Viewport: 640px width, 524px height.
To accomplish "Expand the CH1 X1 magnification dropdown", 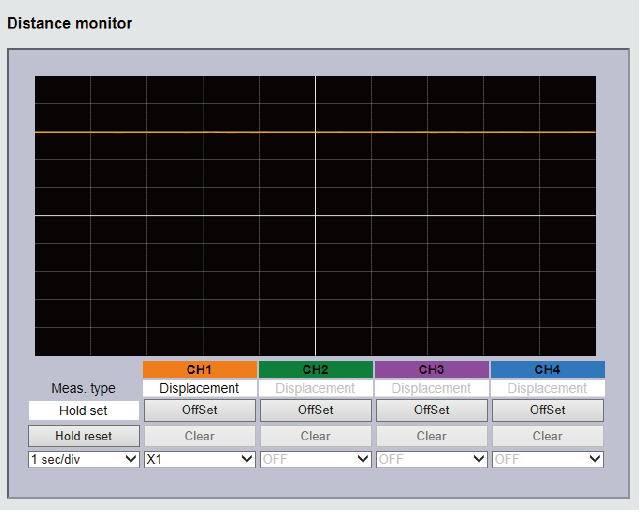I will click(200, 459).
